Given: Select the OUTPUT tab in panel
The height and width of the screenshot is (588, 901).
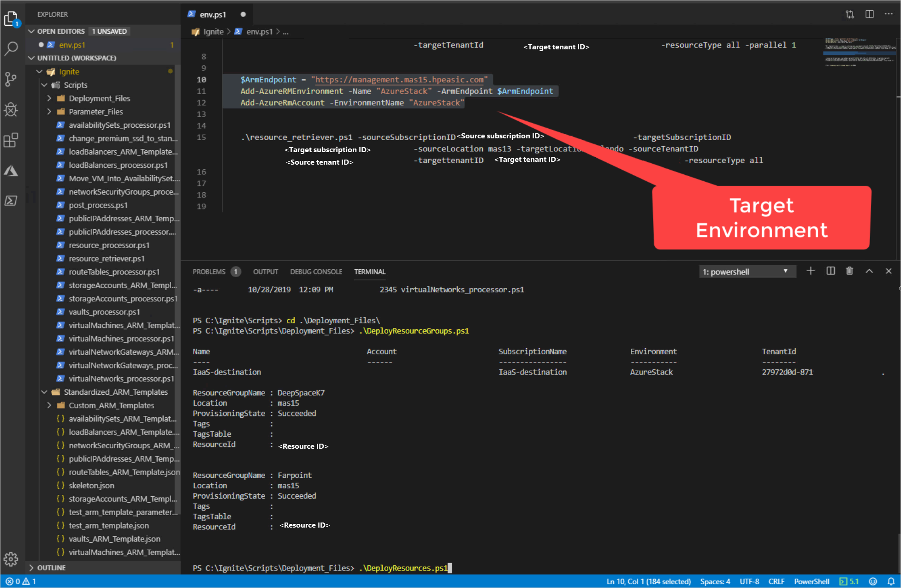Looking at the screenshot, I should [265, 271].
